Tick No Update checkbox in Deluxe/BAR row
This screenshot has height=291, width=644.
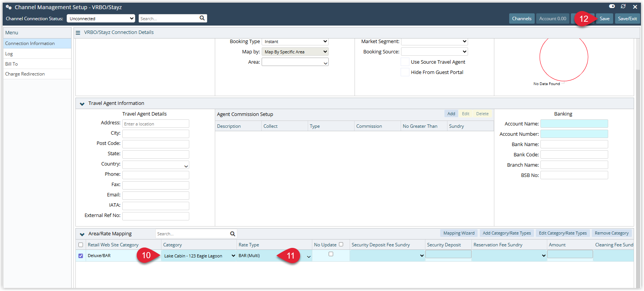point(331,254)
